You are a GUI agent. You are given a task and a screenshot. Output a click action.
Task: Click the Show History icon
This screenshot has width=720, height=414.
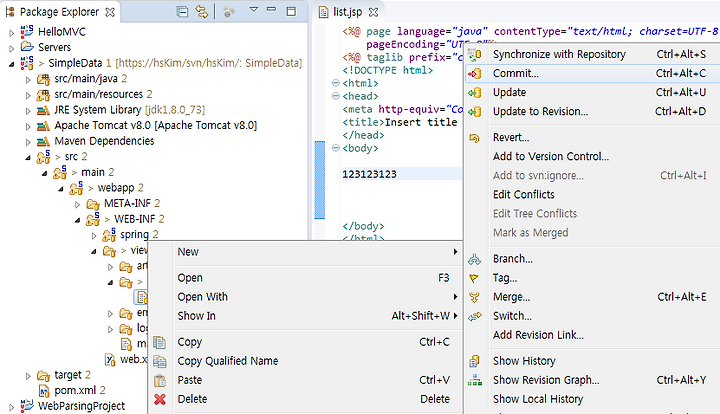474,361
